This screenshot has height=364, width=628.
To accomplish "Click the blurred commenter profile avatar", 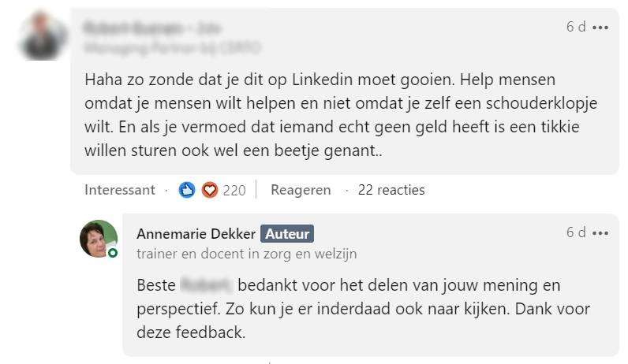I will [41, 36].
